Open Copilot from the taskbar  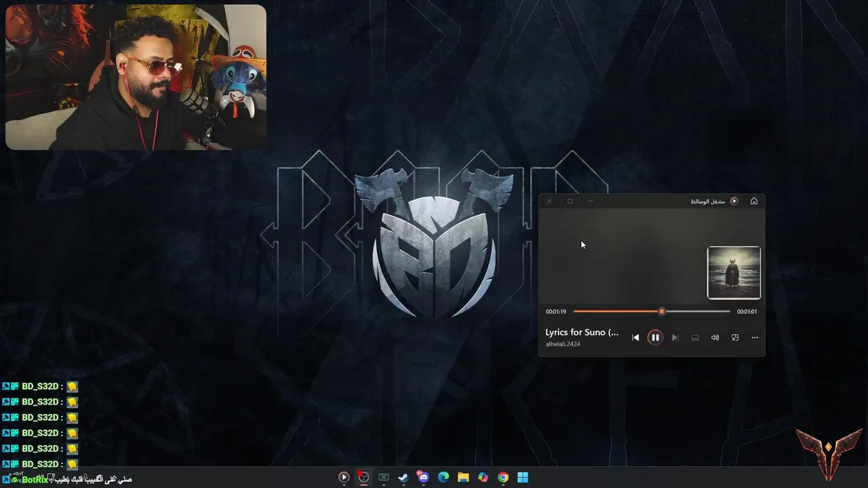[x=483, y=477]
